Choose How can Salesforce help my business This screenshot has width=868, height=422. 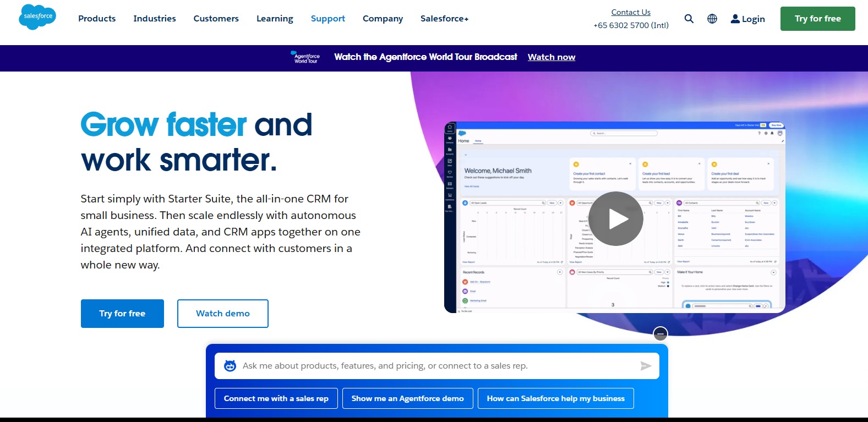click(556, 398)
